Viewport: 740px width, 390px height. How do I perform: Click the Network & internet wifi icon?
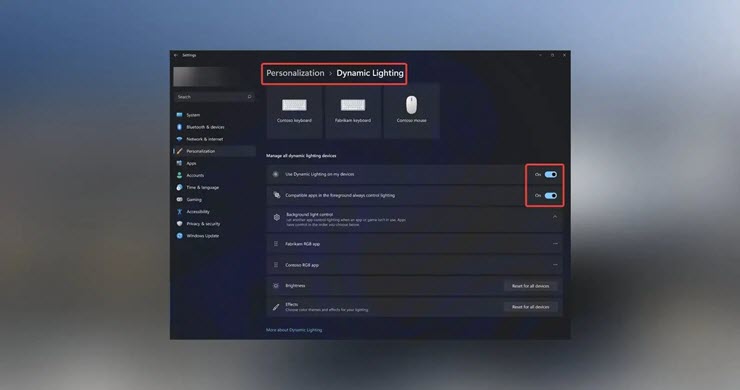(179, 139)
